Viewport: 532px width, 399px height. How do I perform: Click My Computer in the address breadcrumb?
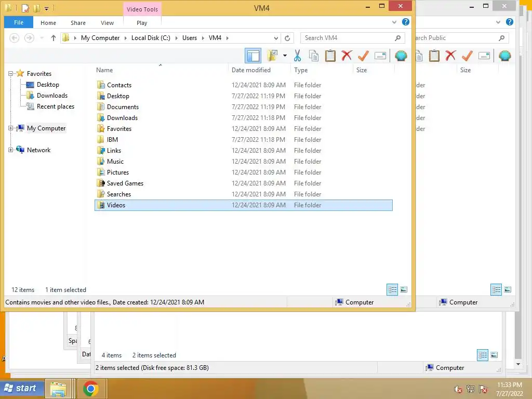click(x=100, y=38)
